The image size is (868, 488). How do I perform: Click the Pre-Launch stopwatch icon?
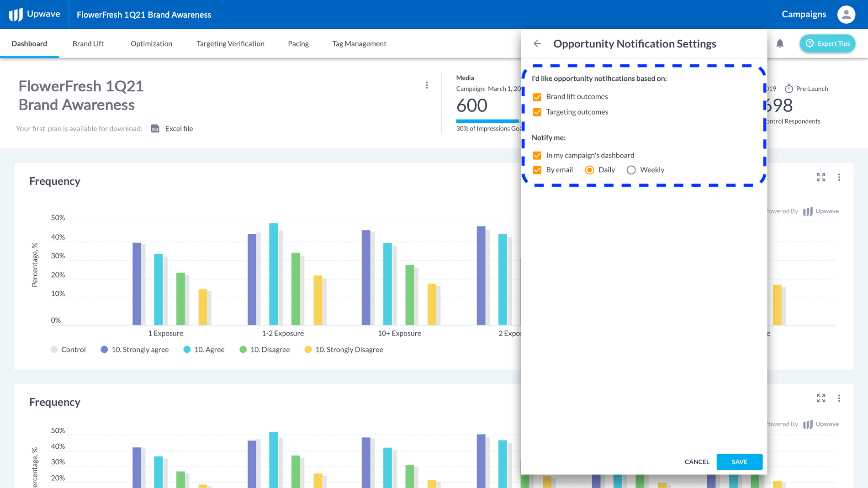789,89
